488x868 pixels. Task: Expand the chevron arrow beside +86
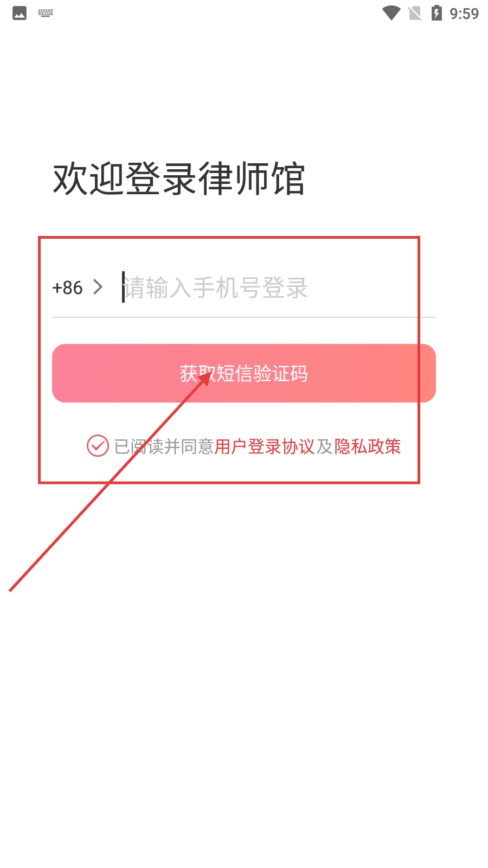pos(98,287)
